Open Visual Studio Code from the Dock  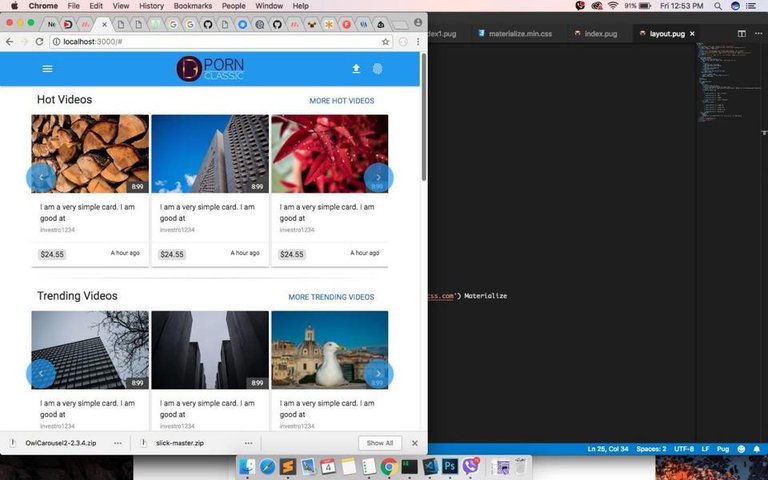[430, 466]
